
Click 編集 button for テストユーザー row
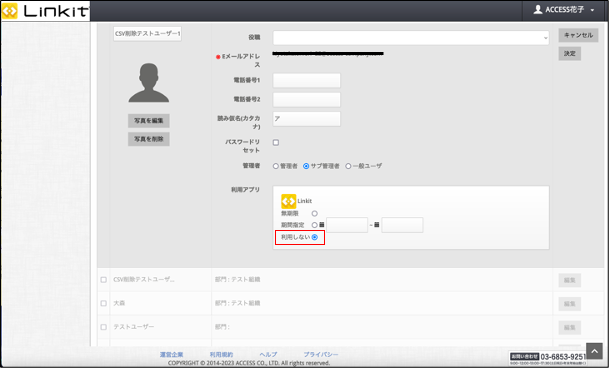click(570, 328)
